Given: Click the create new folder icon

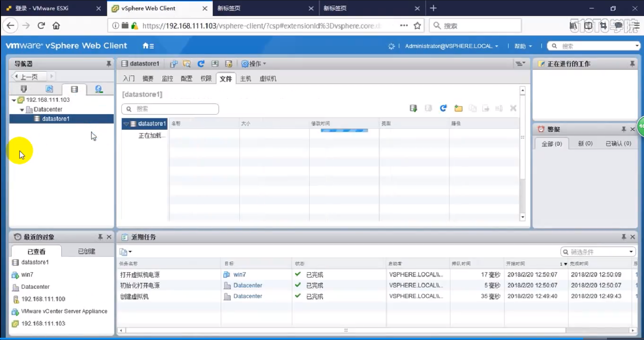Looking at the screenshot, I should 458,108.
